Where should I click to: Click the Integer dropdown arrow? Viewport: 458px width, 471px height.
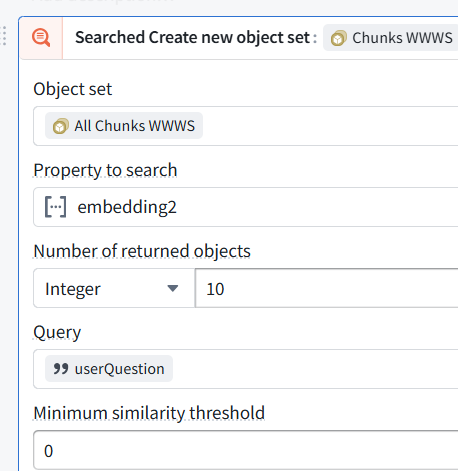click(x=173, y=288)
